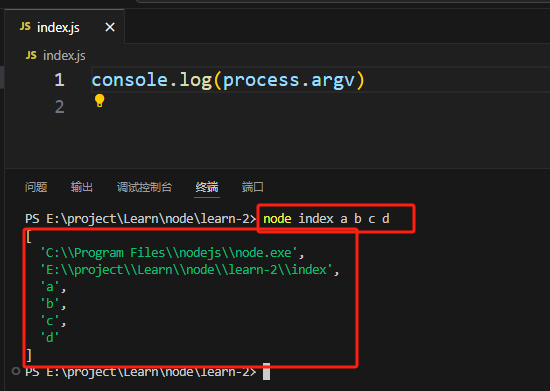
Task: Open the 调试控制台 tab
Action: point(144,187)
